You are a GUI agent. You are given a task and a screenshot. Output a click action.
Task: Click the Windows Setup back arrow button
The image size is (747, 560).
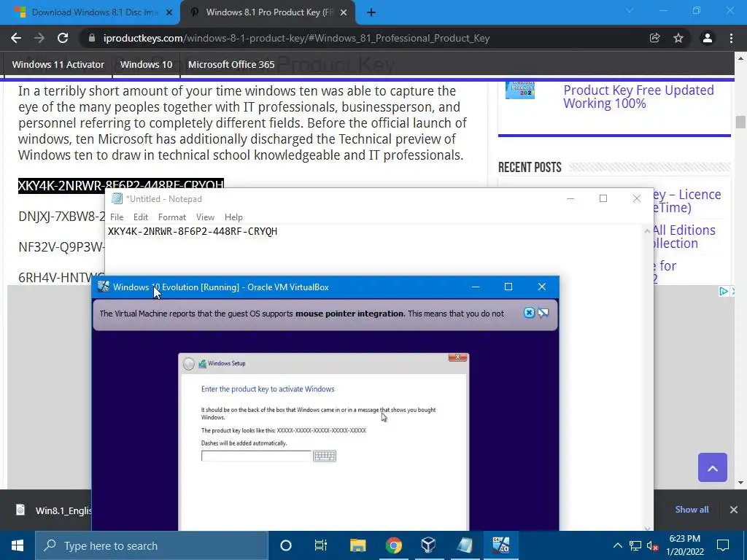click(189, 364)
